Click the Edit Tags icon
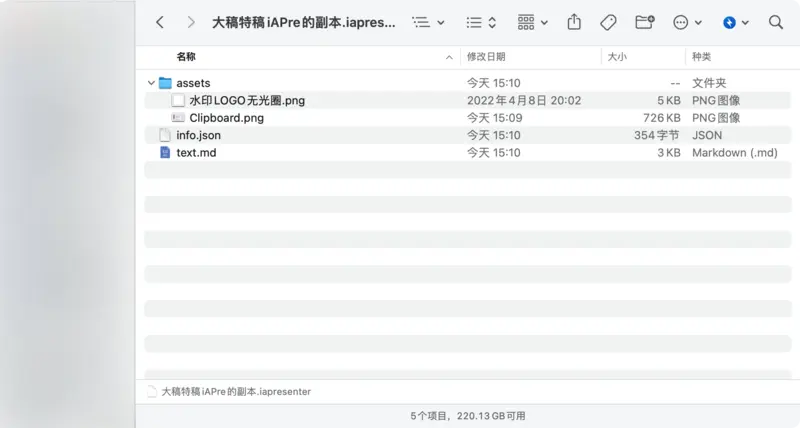The width and height of the screenshot is (800, 428). 608,22
